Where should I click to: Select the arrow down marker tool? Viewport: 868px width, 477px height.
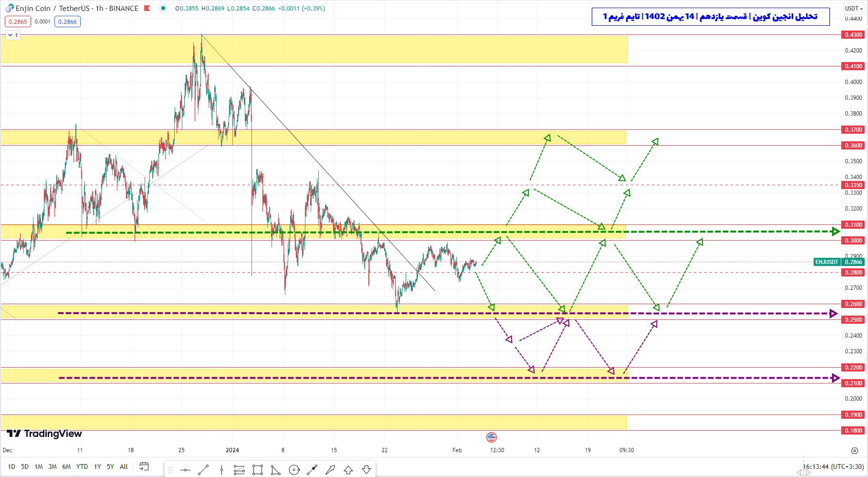366,470
